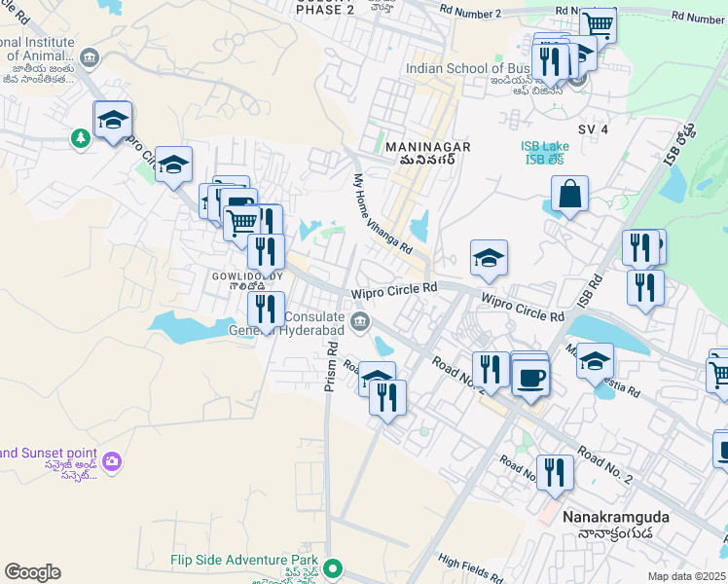Click the shopping cart marker near Rd Number 2
The image size is (728, 584).
pos(598,25)
